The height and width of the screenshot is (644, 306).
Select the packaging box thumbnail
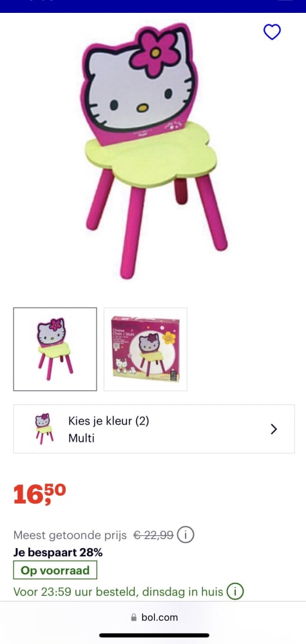point(146,349)
